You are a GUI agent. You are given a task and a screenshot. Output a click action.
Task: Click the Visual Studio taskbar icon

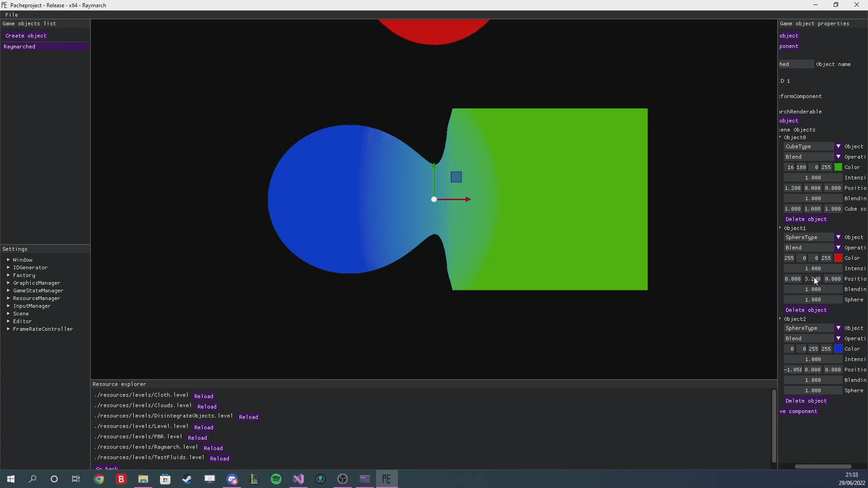[298, 479]
